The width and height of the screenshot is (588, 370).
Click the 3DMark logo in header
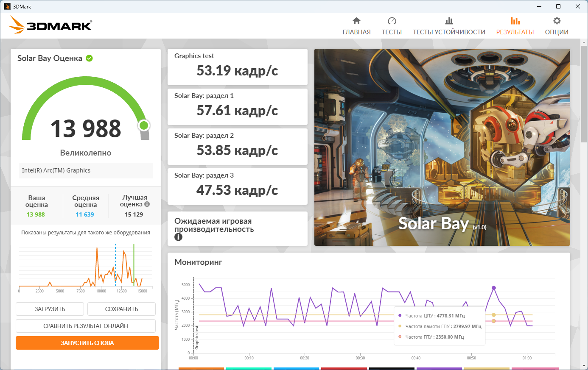tap(50, 25)
